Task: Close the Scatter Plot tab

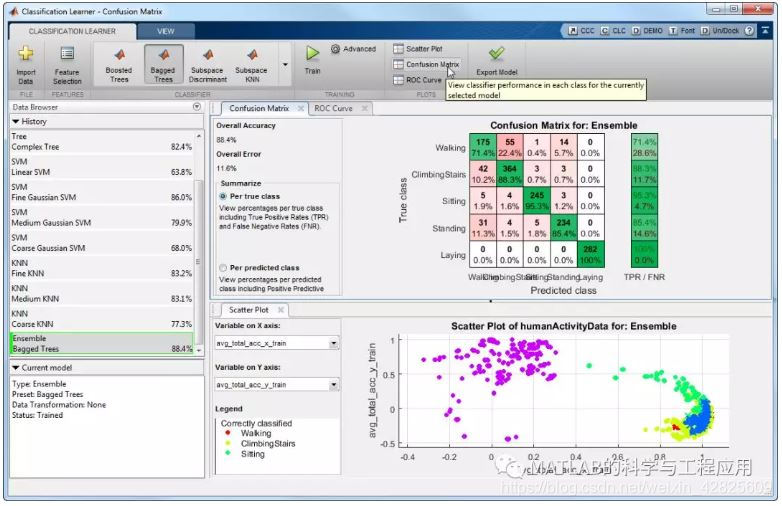Action: coord(281,310)
